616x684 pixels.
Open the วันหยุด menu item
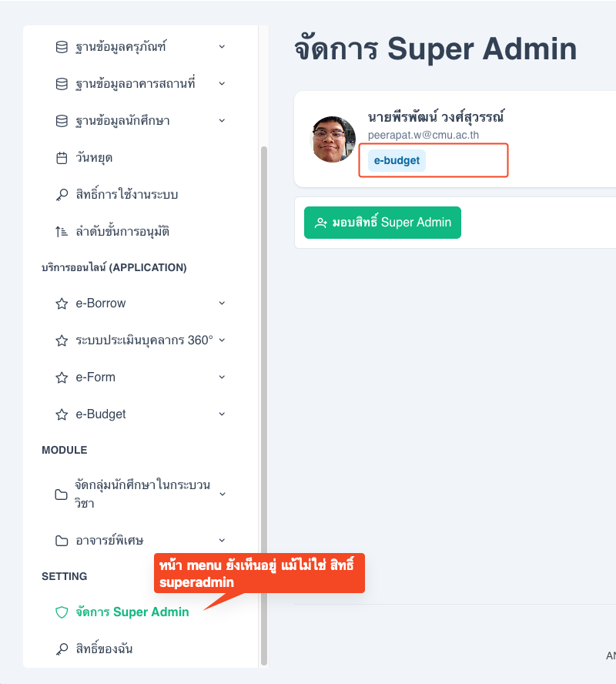tap(95, 158)
